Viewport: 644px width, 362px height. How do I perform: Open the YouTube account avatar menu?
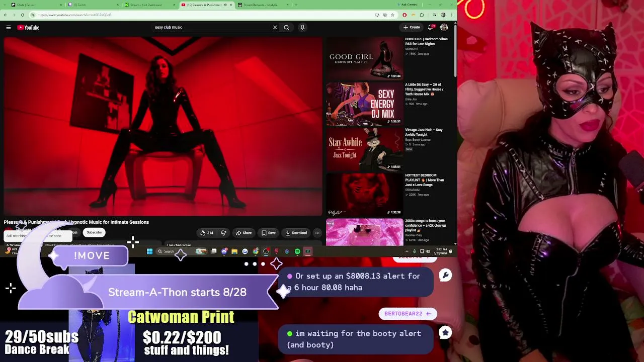(x=444, y=28)
